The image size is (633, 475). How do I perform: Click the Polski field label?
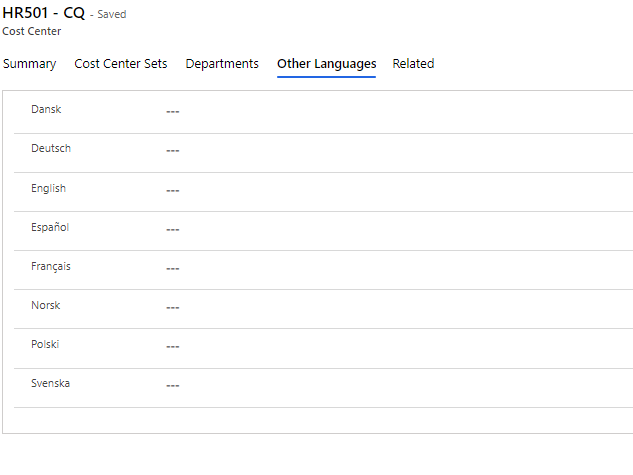45,344
